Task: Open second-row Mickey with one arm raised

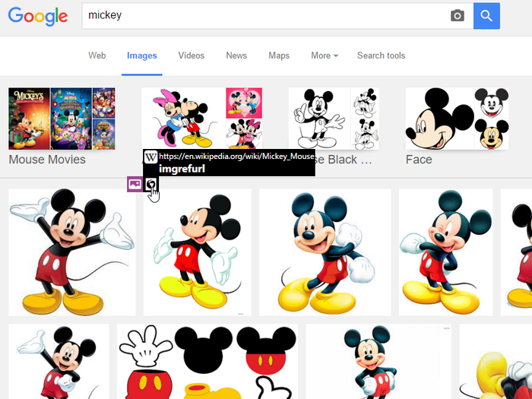Action: (x=59, y=361)
